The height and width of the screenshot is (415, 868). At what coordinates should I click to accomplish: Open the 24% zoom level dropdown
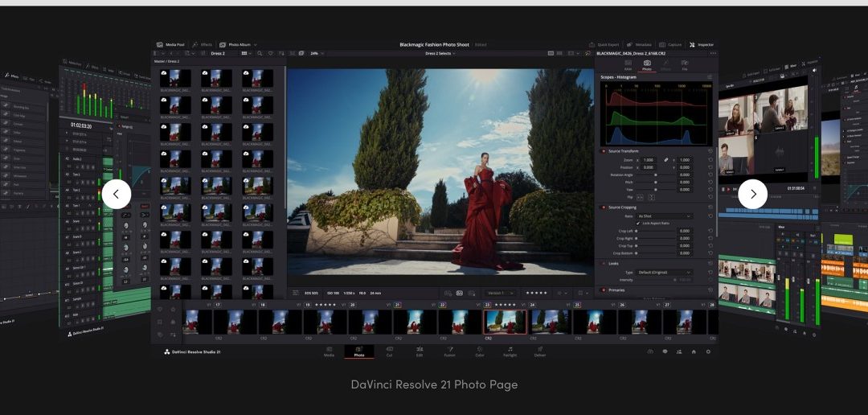point(317,53)
